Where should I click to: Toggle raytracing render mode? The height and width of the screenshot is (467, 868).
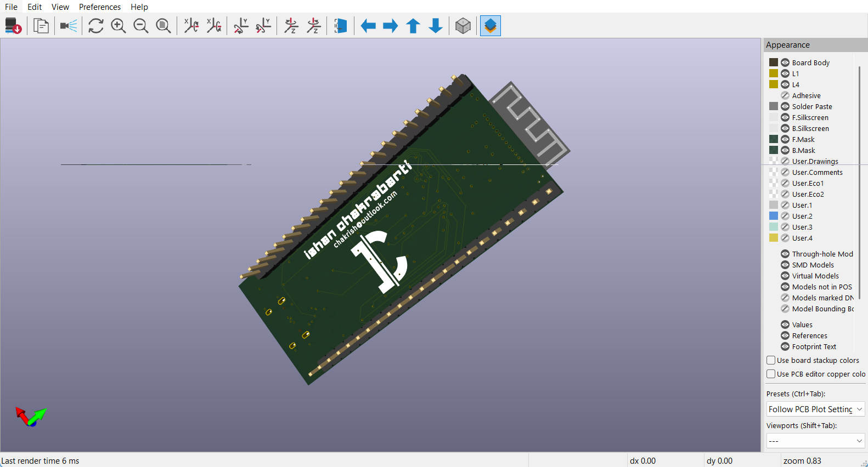point(69,26)
